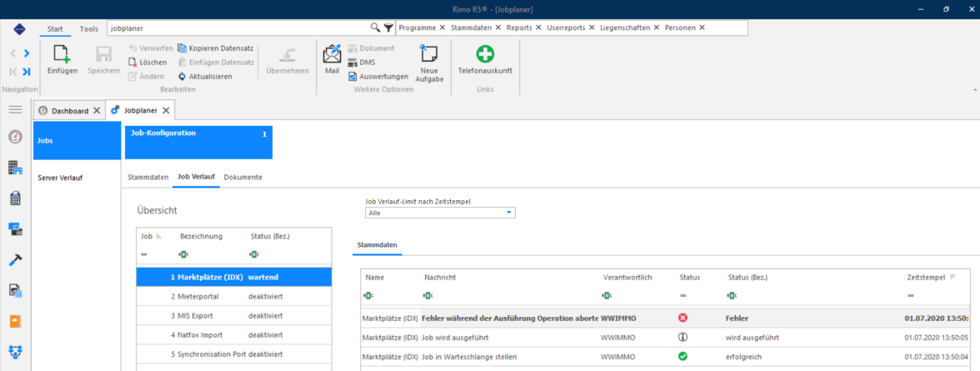The height and width of the screenshot is (371, 980).
Task: Click the Job in Warteschlange stellen row
Action: pos(664,357)
